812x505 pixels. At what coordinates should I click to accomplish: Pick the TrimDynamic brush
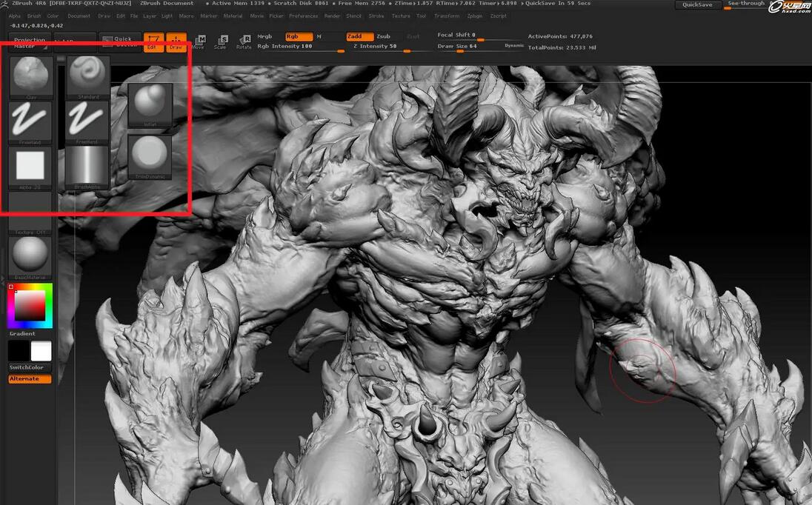point(150,157)
